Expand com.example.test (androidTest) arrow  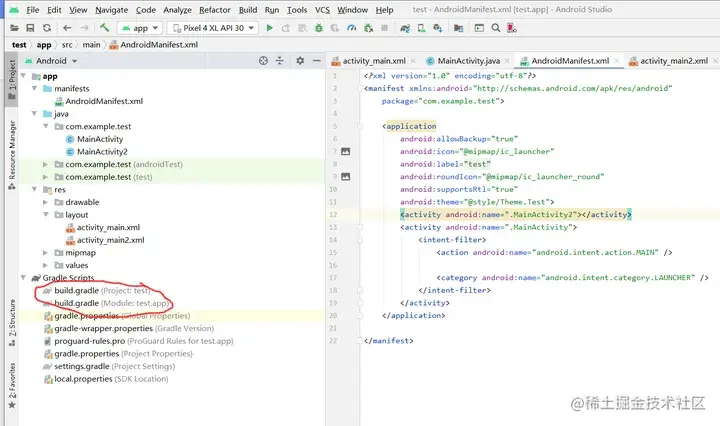tap(45, 164)
